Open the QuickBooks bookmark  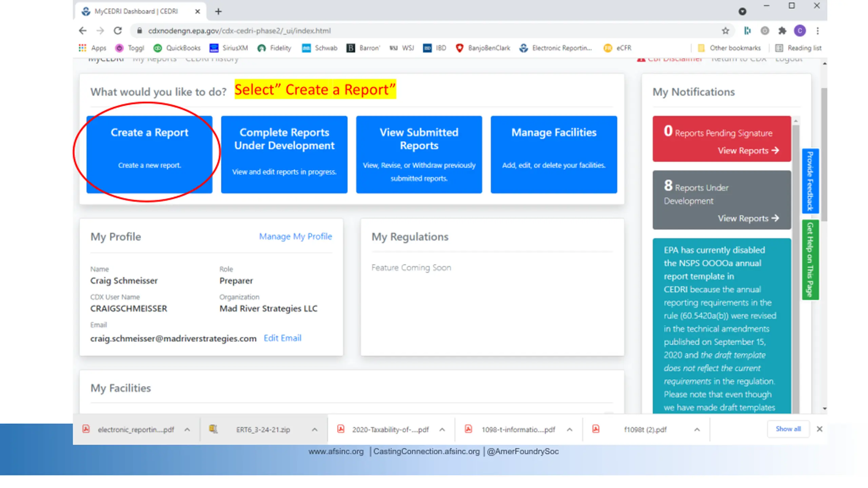(x=177, y=48)
